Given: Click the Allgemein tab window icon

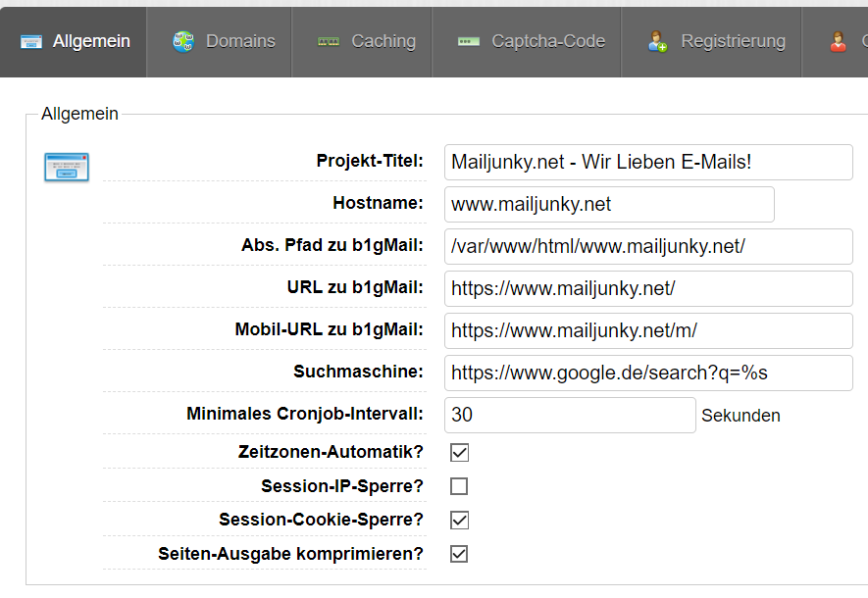Looking at the screenshot, I should tap(31, 42).
